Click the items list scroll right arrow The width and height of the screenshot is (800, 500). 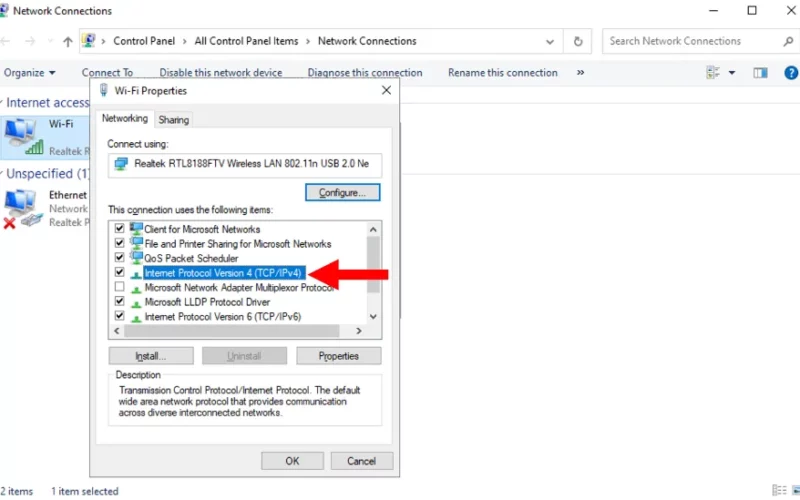[359, 331]
